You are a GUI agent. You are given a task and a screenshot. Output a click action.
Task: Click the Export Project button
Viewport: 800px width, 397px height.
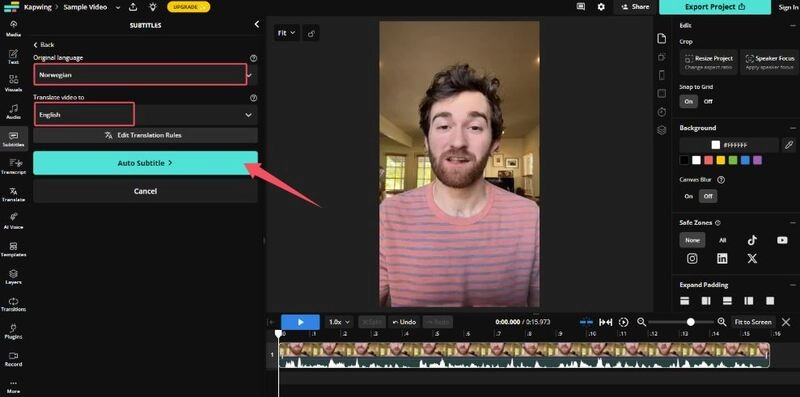pos(715,7)
